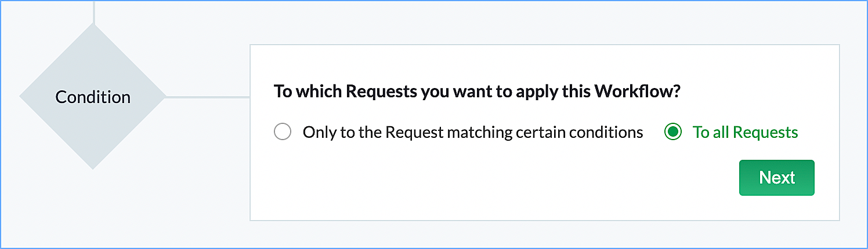Click the filled green dot of the selected radio
Screen dimensions: 868x249
tap(672, 133)
